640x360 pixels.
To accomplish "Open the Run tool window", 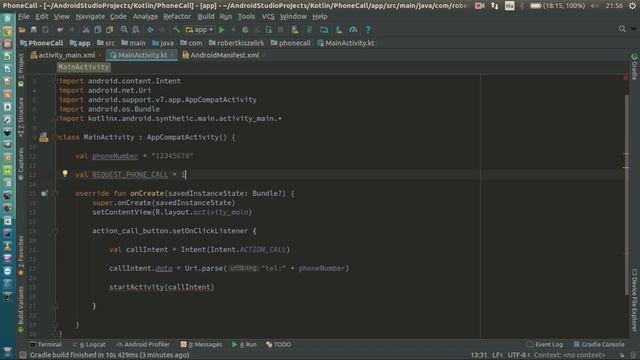I will point(244,344).
